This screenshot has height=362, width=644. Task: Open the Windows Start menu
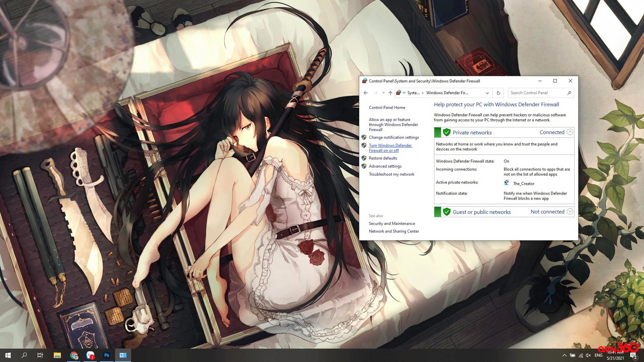(x=8, y=355)
